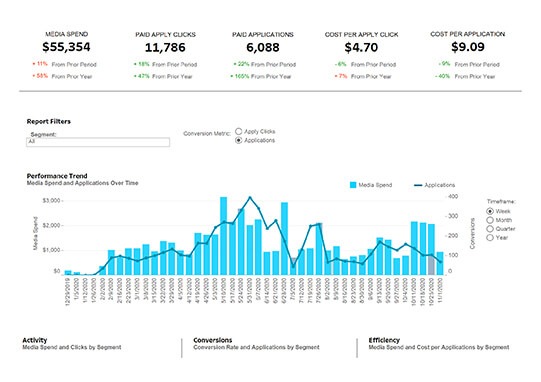Screen dimensions: 541x382
Task: Open the Activity section
Action: (35, 340)
